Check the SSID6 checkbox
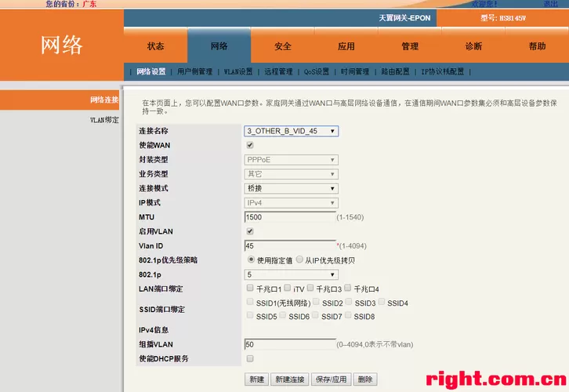 [283, 315]
